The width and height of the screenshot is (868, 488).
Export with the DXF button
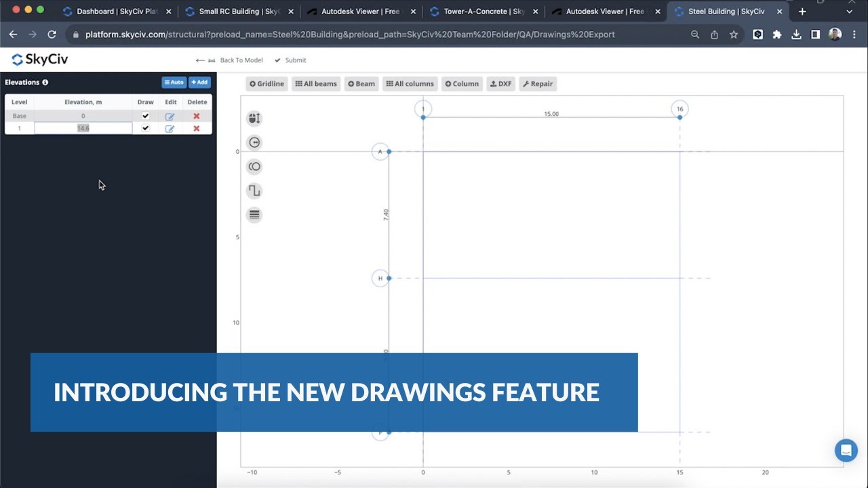click(x=500, y=84)
